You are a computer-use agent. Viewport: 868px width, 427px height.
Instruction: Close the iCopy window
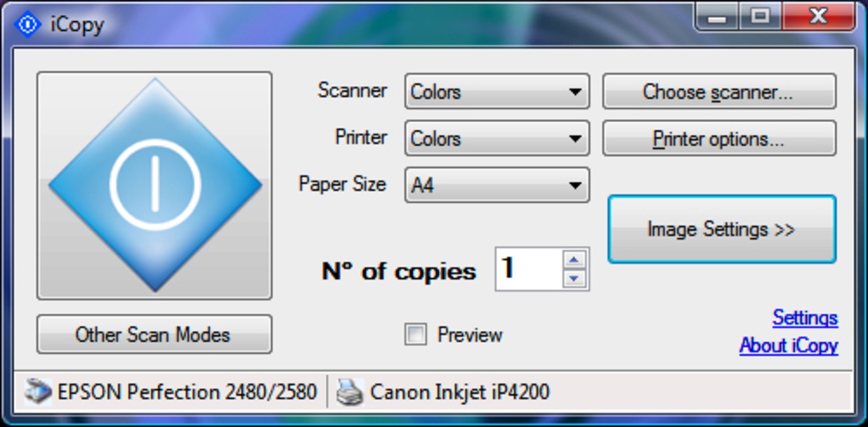[819, 16]
